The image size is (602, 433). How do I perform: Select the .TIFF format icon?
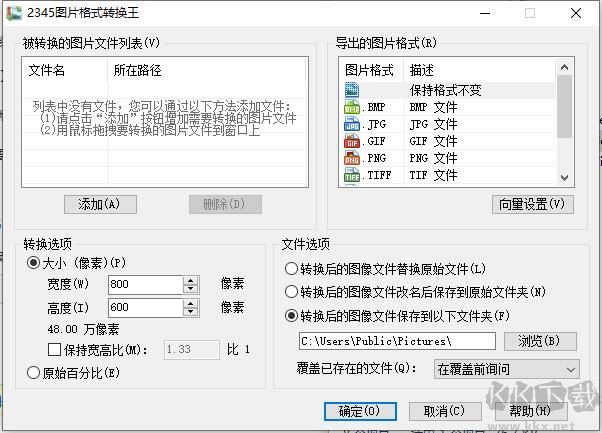pos(352,175)
